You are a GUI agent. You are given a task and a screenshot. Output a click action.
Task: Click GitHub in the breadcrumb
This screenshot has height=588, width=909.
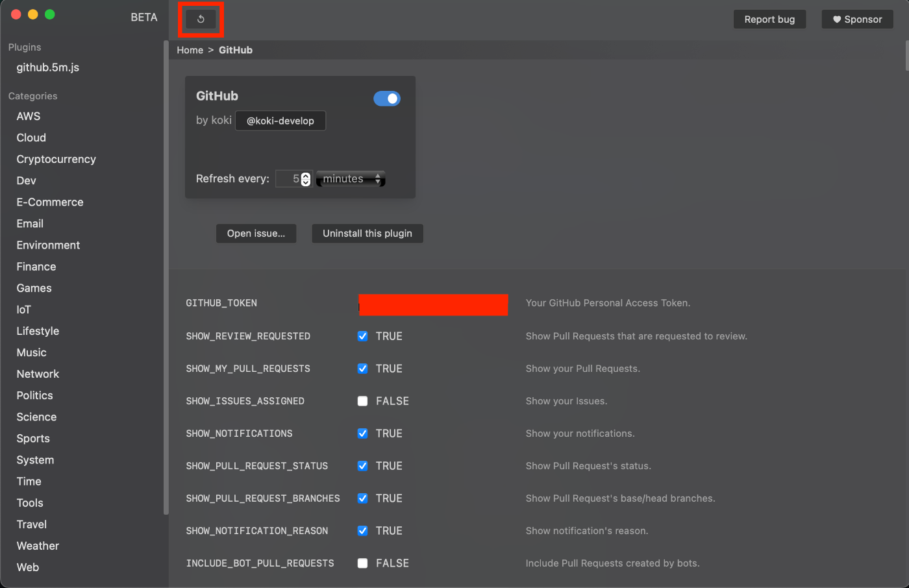pos(236,50)
